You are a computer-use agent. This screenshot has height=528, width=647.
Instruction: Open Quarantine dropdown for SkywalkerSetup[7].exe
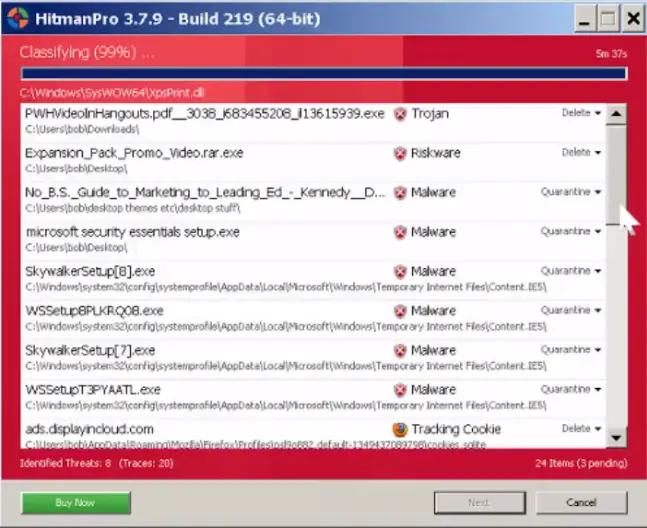click(571, 349)
